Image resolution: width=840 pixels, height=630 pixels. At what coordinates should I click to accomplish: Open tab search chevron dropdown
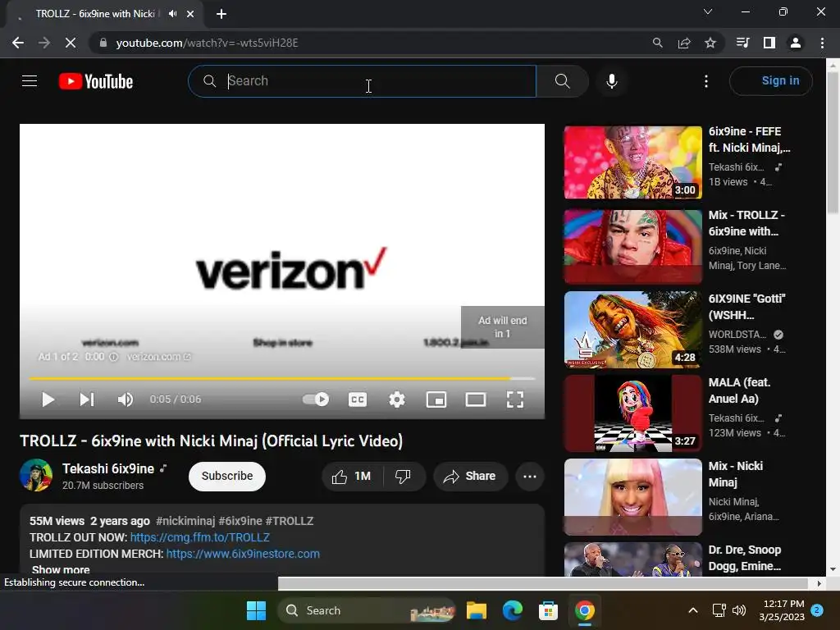708,11
